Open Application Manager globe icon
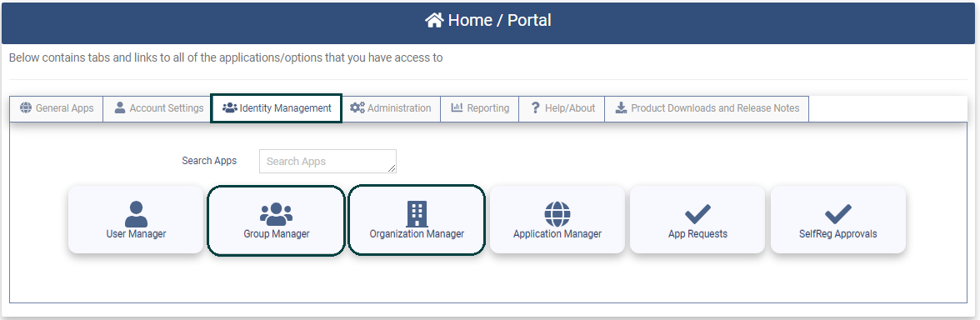Image resolution: width=980 pixels, height=320 pixels. (557, 214)
